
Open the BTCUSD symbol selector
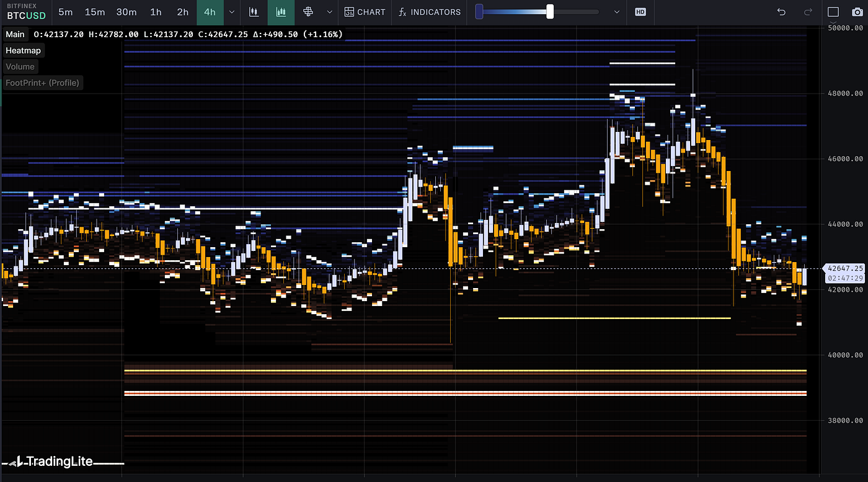point(26,12)
